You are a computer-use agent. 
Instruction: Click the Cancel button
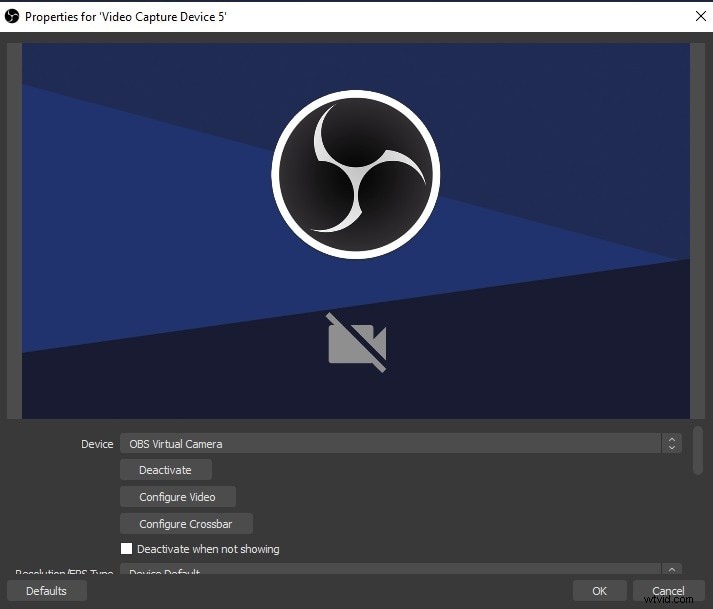pyautogui.click(x=668, y=591)
